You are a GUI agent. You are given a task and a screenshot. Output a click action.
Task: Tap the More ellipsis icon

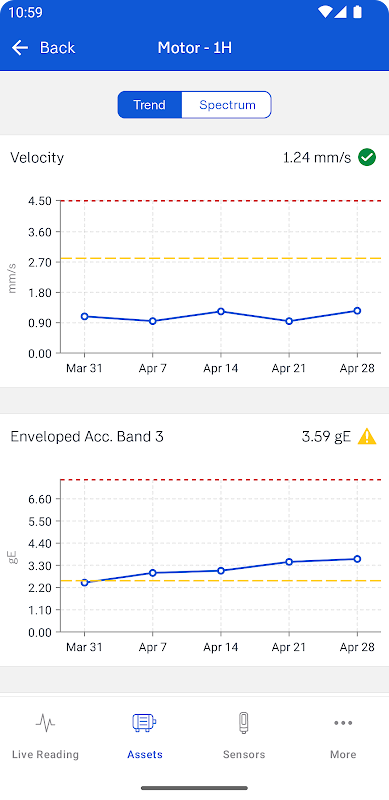point(343,722)
